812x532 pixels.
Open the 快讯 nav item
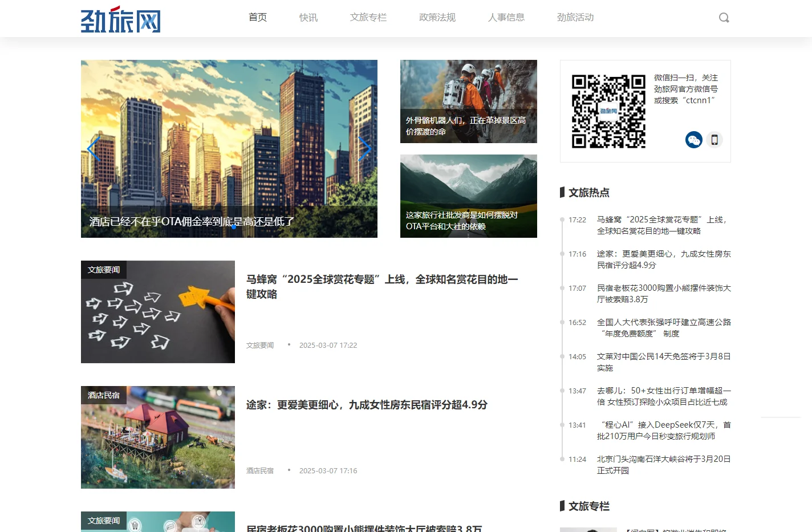(x=308, y=17)
